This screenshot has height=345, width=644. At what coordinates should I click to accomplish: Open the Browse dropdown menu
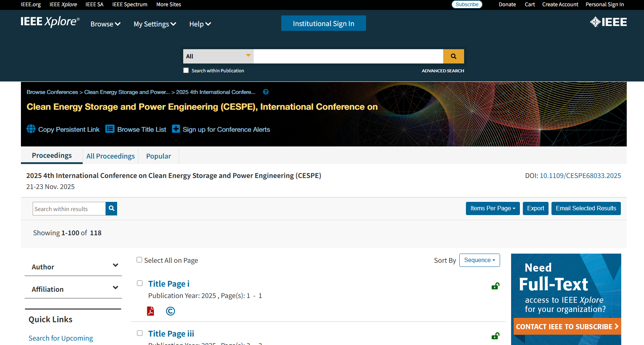tap(105, 24)
